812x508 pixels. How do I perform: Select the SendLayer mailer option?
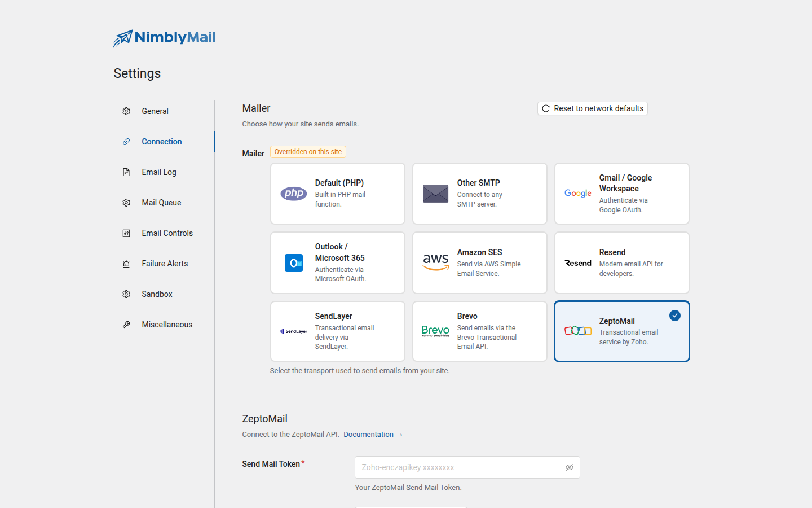coord(338,331)
